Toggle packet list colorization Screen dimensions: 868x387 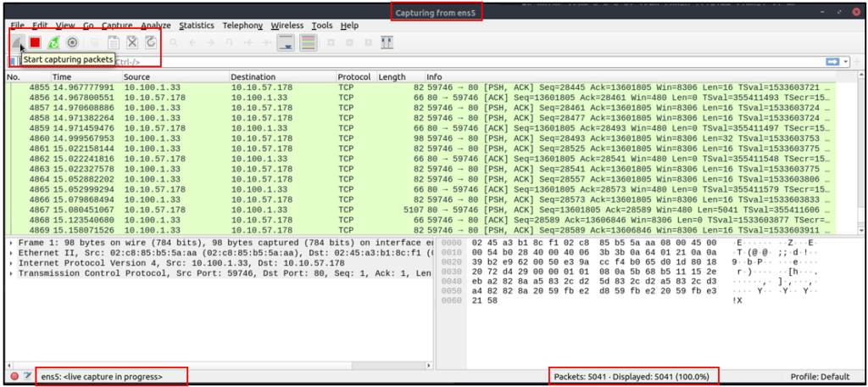point(309,42)
